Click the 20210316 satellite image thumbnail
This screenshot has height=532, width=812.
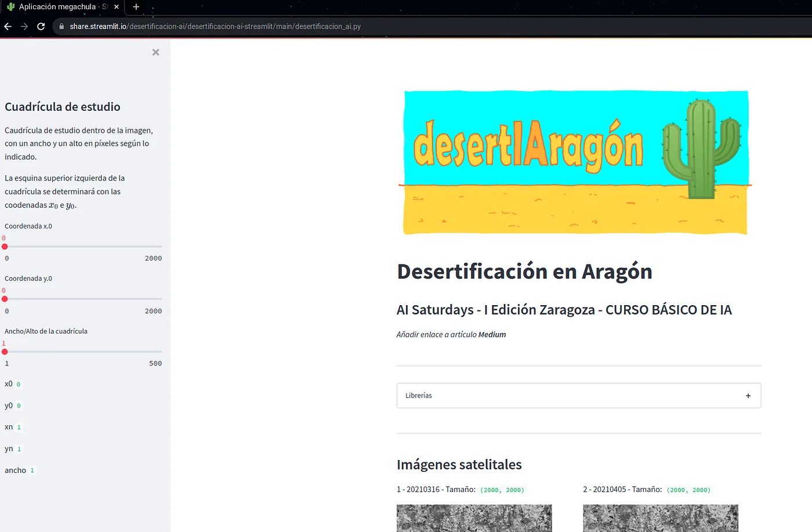(474, 518)
